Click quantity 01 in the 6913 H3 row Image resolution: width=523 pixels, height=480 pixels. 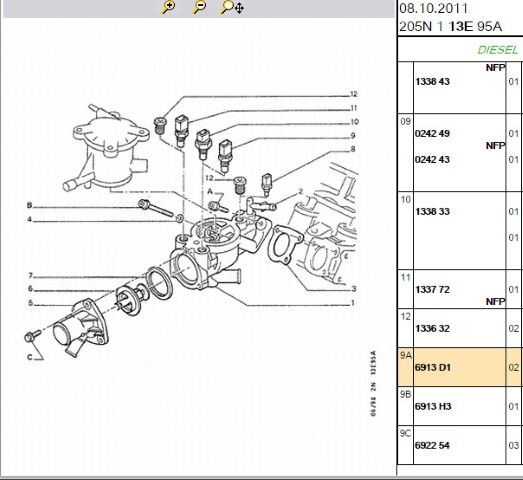coord(514,407)
